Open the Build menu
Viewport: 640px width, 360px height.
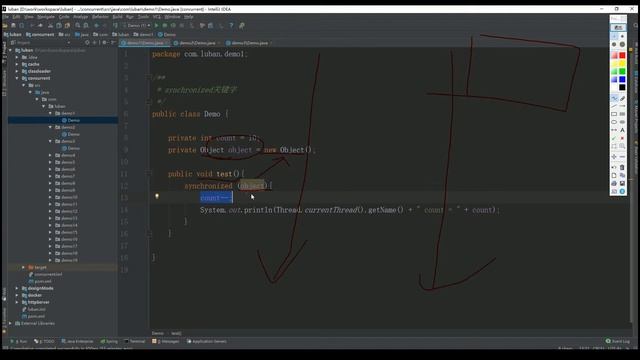pos(118,17)
